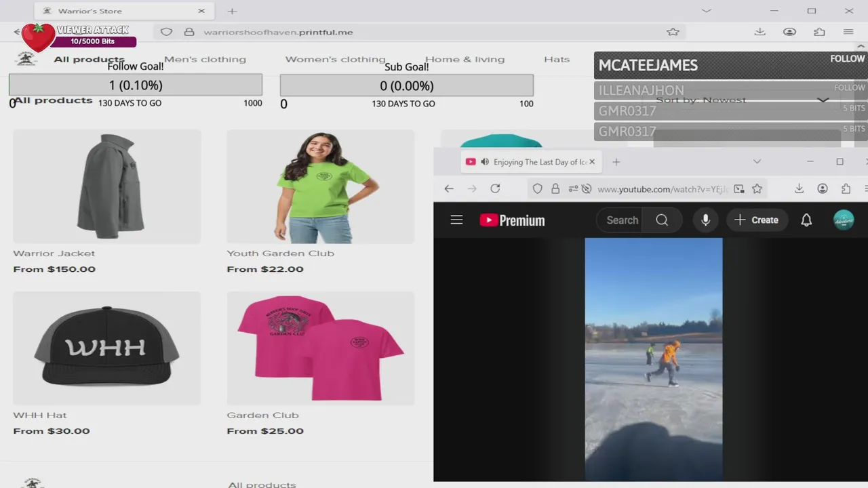Open the YouTube hamburger guide menu
This screenshot has height=488, width=868.
click(456, 220)
